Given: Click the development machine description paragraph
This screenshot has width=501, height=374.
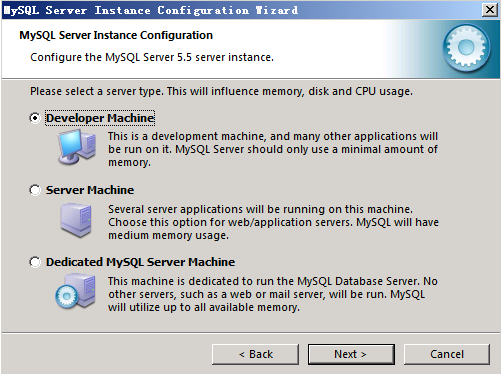Looking at the screenshot, I should point(273,149).
